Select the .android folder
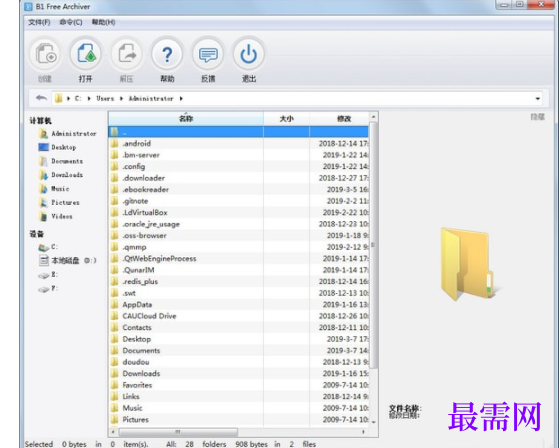560x448 pixels. 238,144
